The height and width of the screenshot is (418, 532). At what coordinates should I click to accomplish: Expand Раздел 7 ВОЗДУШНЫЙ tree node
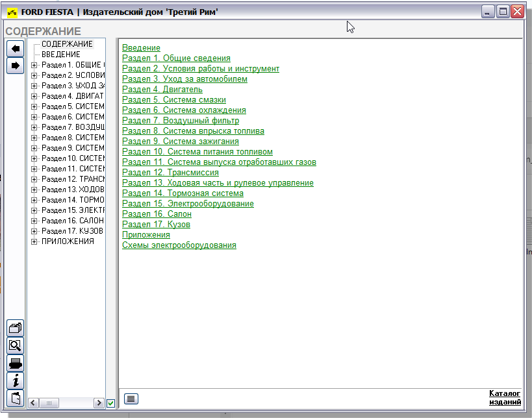coord(34,127)
